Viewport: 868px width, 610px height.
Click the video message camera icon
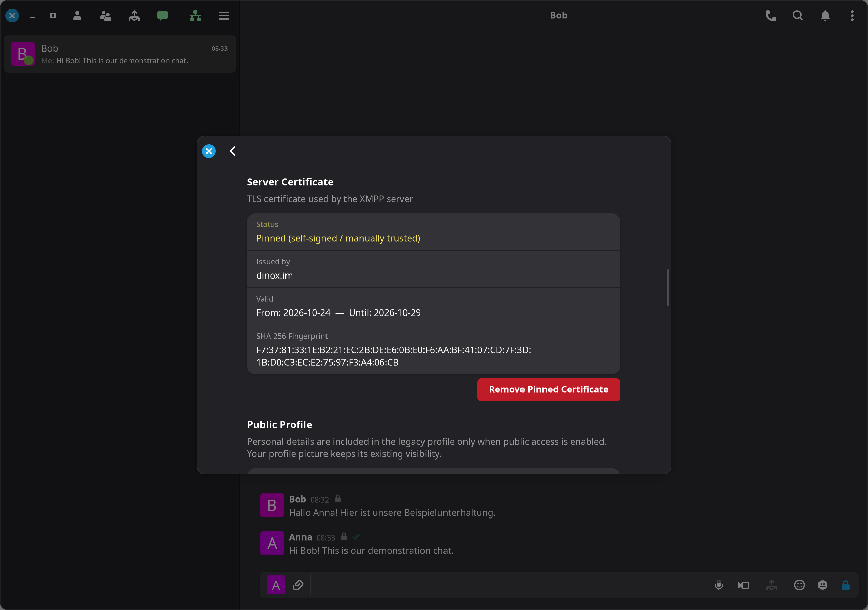(744, 585)
